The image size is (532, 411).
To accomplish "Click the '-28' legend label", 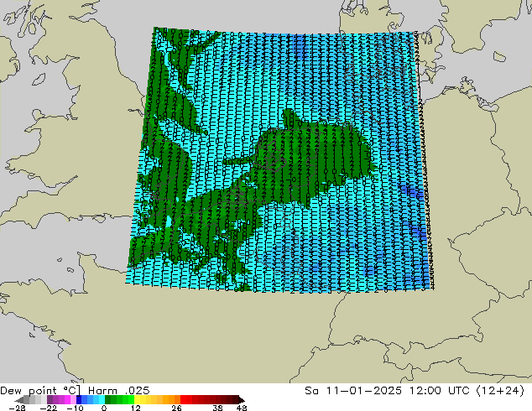I will tap(17, 408).
